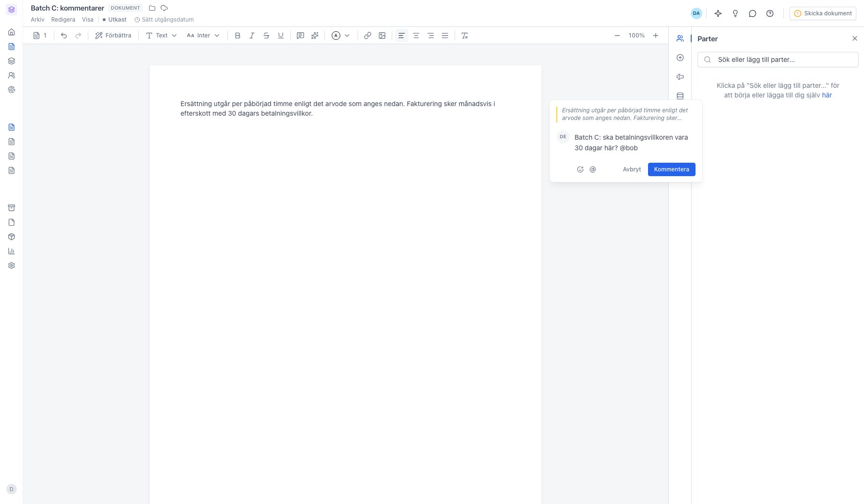Click the undo arrow icon
This screenshot has width=864, height=504.
point(64,36)
